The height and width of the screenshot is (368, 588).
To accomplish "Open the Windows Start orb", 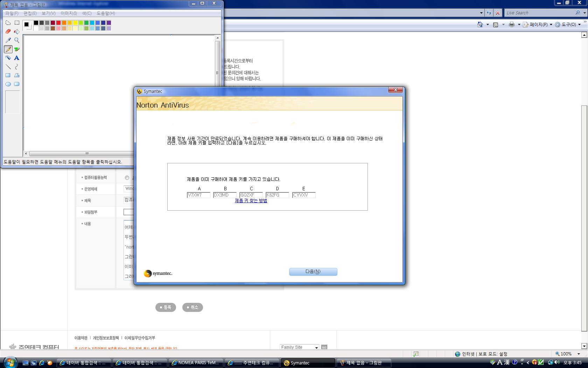I will tap(9, 362).
